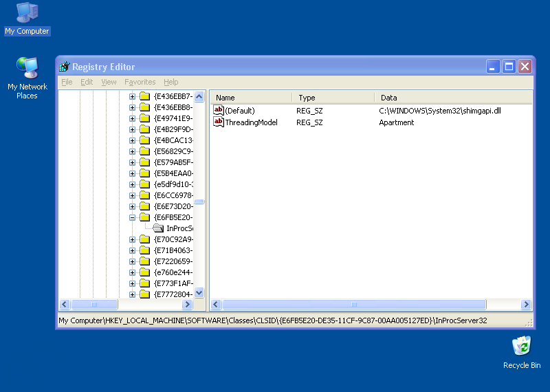550x392 pixels.
Task: Click tree pane horizontal scroll right arrow
Action: (187, 304)
